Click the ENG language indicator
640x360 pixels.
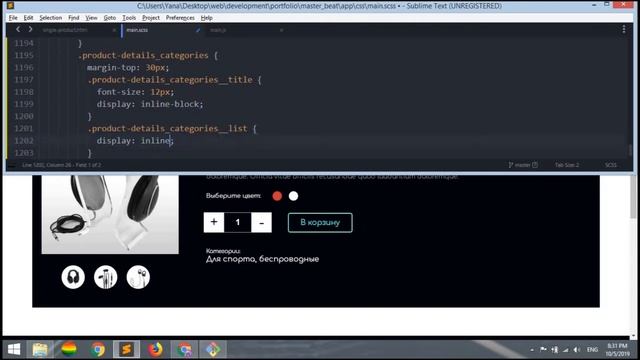tap(592, 350)
